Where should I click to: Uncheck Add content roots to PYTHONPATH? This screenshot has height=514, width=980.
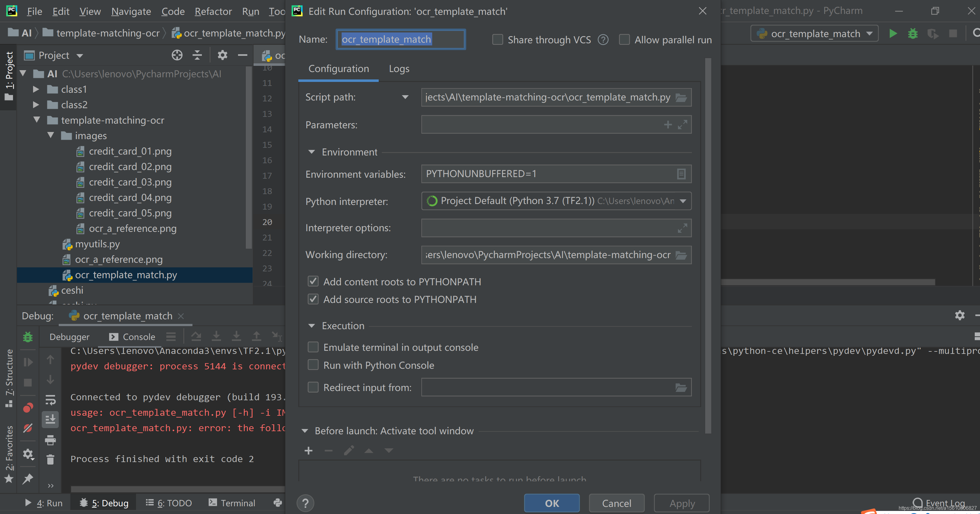313,281
